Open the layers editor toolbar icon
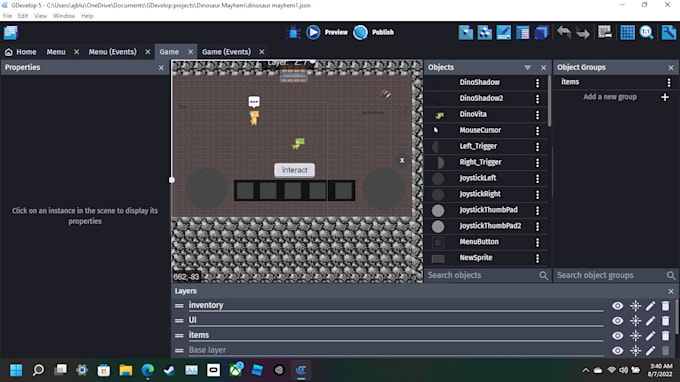 541,33
